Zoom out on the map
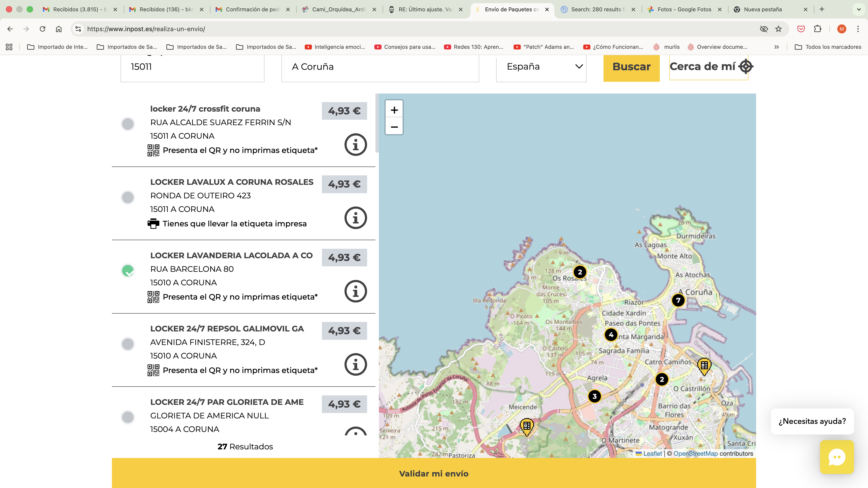The width and height of the screenshot is (868, 488). click(x=394, y=127)
